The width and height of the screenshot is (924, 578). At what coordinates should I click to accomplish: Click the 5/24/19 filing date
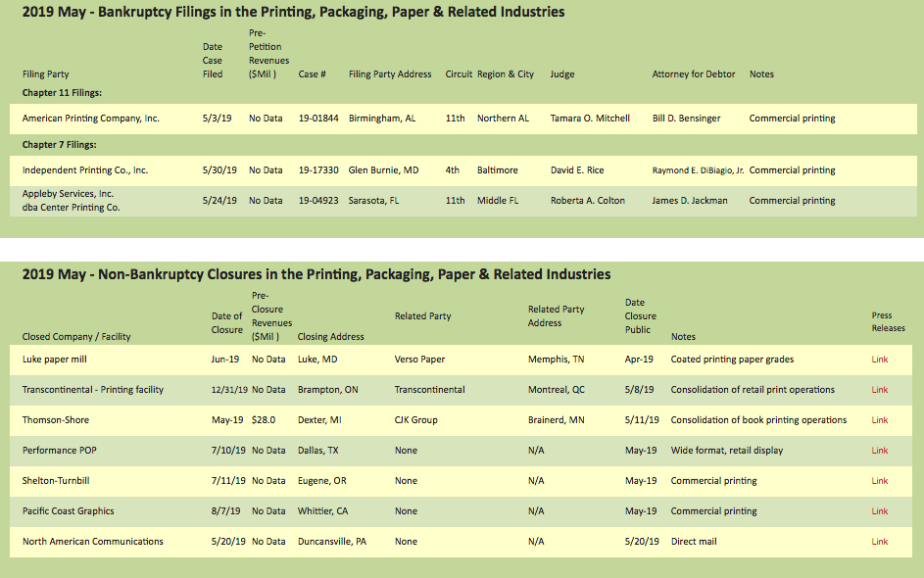pyautogui.click(x=219, y=201)
